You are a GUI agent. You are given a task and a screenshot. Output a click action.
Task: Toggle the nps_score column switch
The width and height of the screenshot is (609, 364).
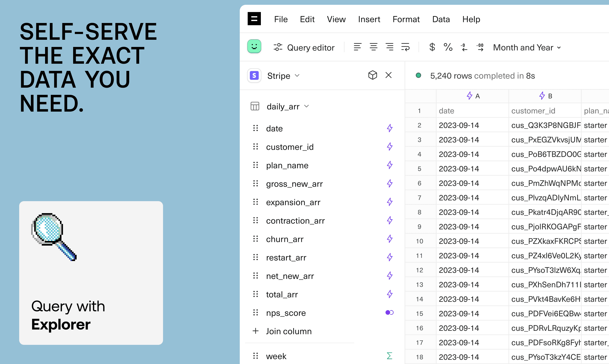point(389,313)
